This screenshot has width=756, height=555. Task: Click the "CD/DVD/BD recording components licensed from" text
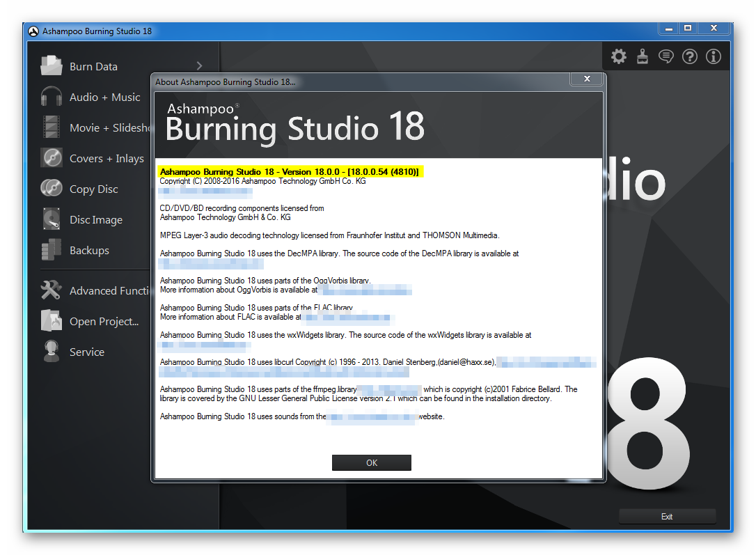click(242, 208)
